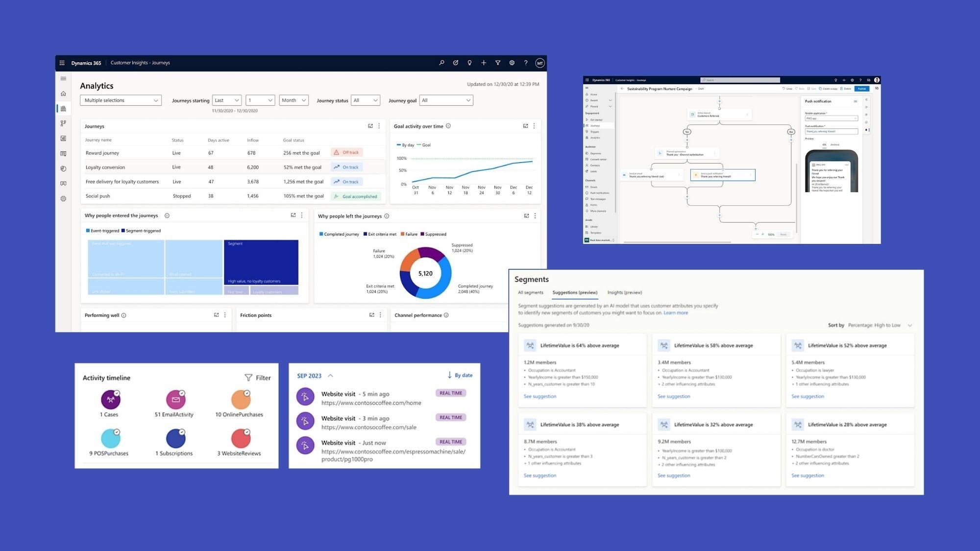This screenshot has height=551, width=980.
Task: Toggle the 10 OnlinePurchases circle
Action: (241, 400)
